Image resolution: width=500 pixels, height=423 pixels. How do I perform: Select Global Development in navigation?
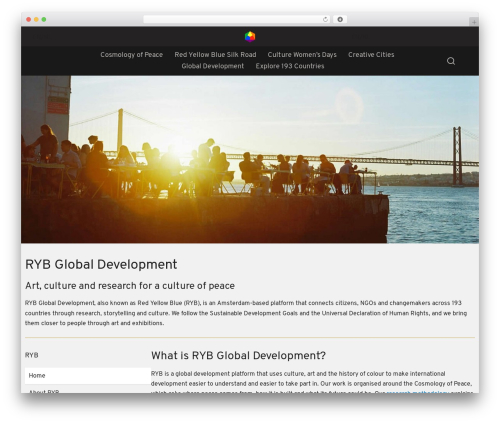coord(213,66)
